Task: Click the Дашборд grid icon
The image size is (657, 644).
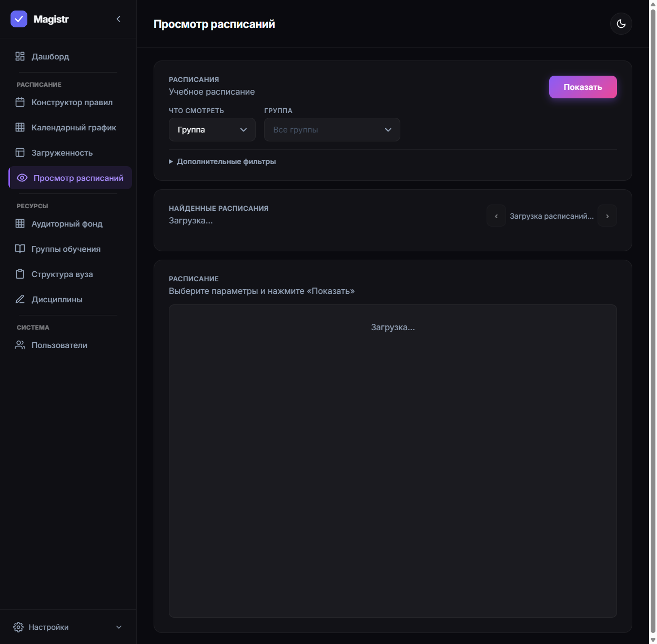Action: pos(20,56)
